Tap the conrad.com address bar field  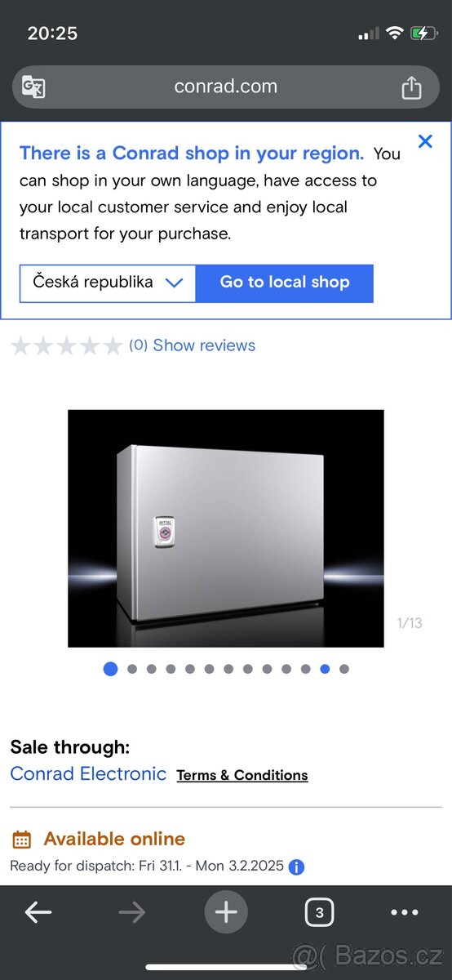(226, 87)
